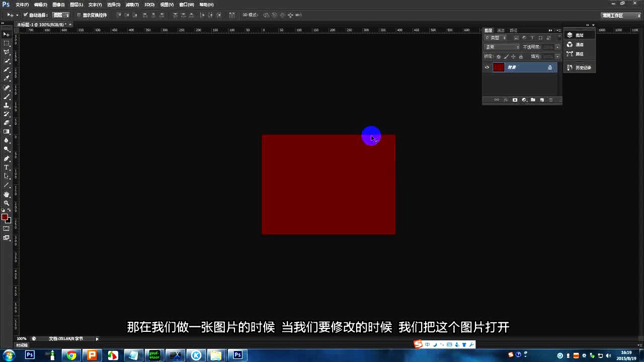
Task: Open the 滤镜(T) menu
Action: tap(132, 5)
